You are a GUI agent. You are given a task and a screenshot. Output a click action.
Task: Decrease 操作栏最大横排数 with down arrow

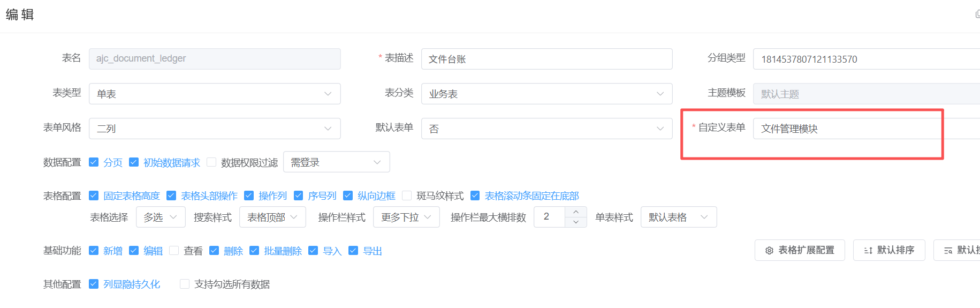[x=576, y=222]
